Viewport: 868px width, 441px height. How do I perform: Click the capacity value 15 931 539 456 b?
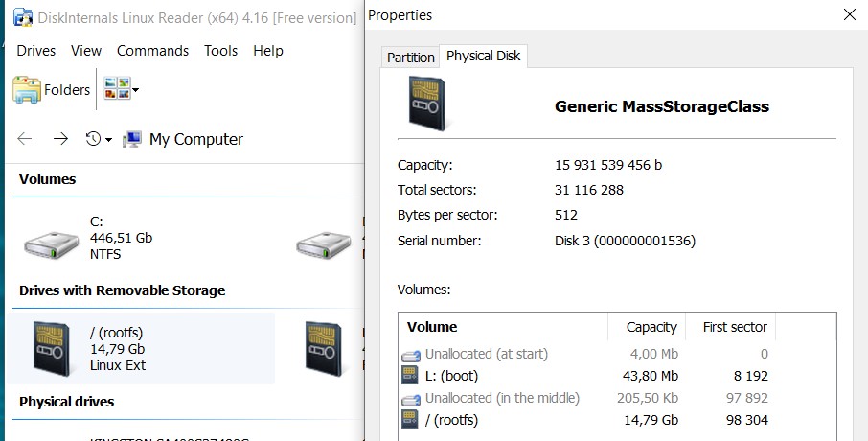point(608,165)
